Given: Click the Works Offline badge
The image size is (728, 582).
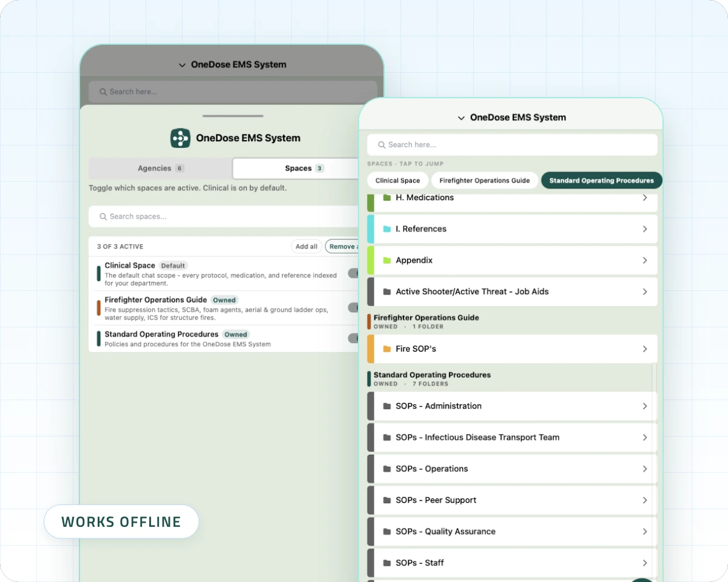Looking at the screenshot, I should 121,522.
